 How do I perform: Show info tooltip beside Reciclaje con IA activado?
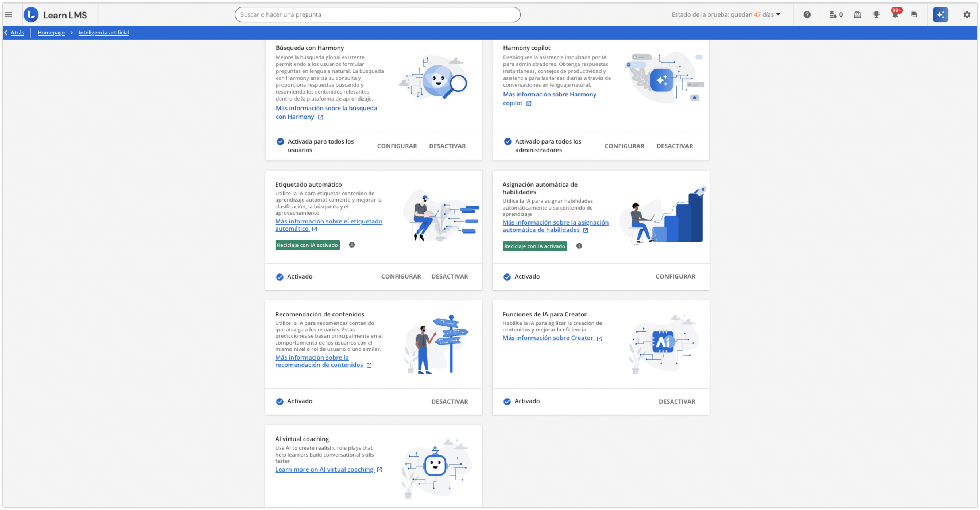pos(352,245)
